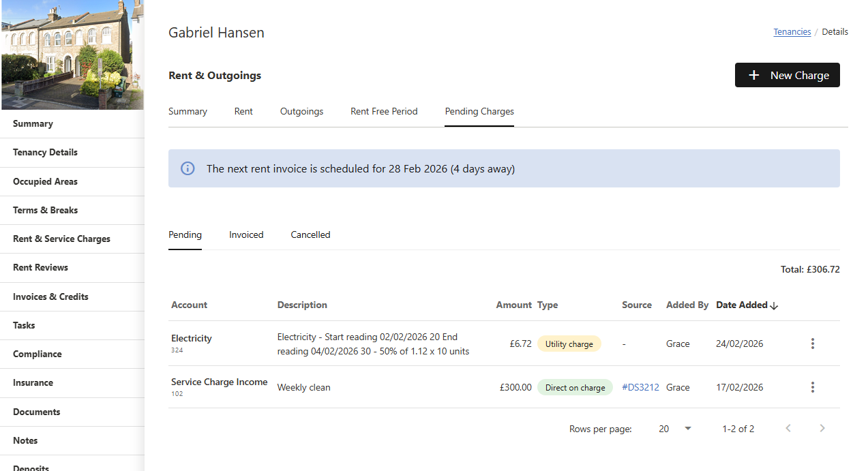
Task: Switch to the Invoiced tab
Action: click(x=246, y=234)
